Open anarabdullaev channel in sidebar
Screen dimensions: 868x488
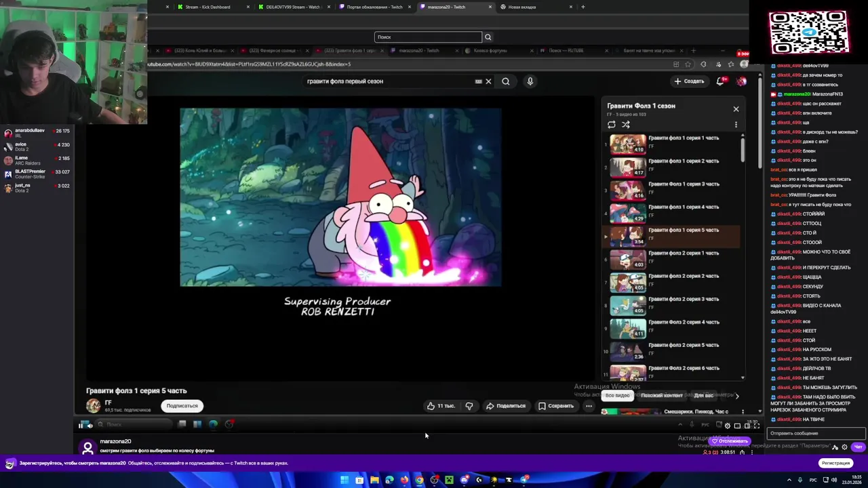pos(37,133)
